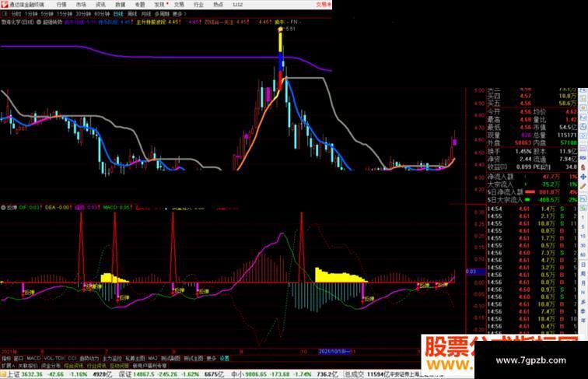
Task: Click the main chart indicator settings circle icon
Action: [x=39, y=22]
